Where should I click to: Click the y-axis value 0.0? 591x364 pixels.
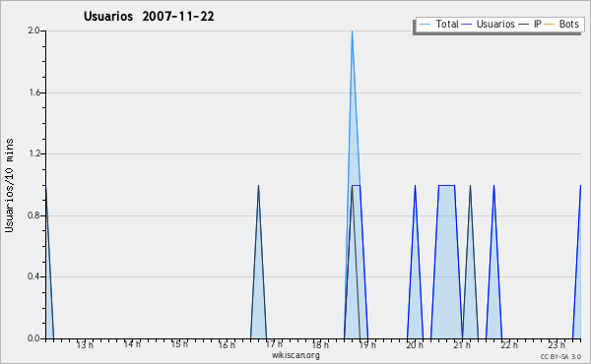tap(33, 338)
